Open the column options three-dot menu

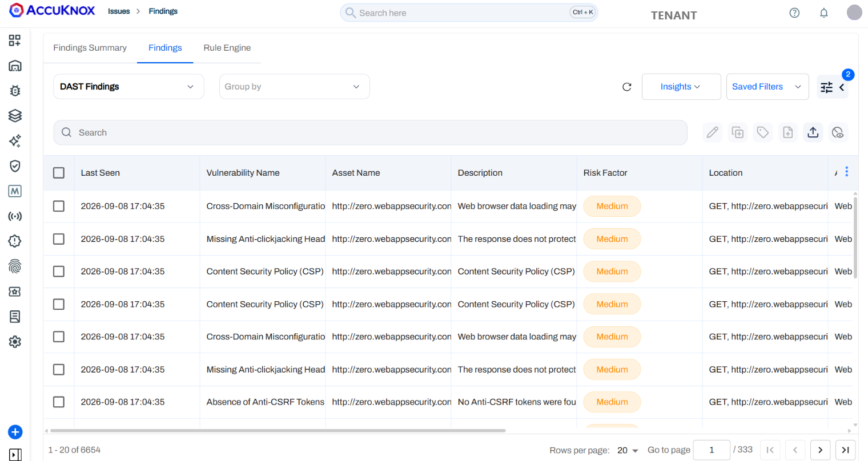(847, 172)
